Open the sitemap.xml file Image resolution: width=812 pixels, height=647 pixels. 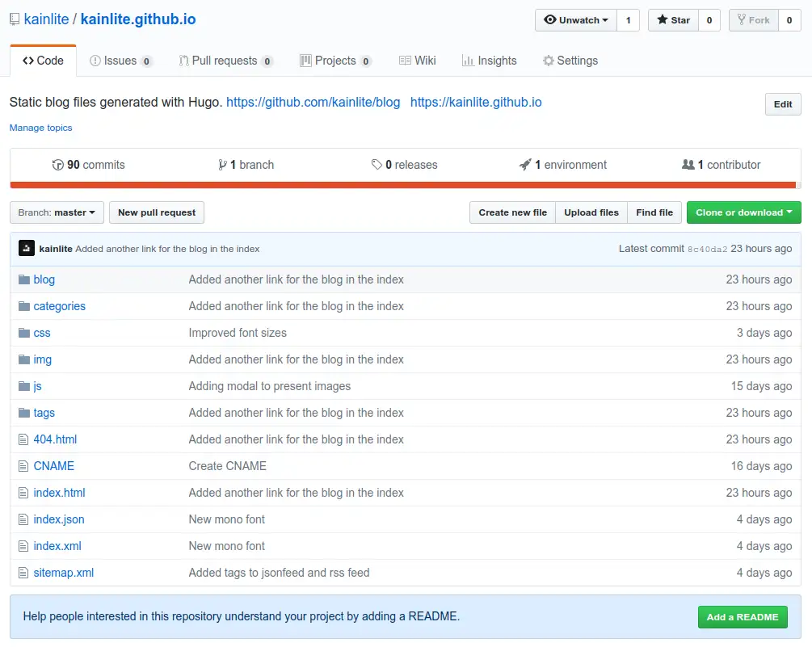[64, 573]
